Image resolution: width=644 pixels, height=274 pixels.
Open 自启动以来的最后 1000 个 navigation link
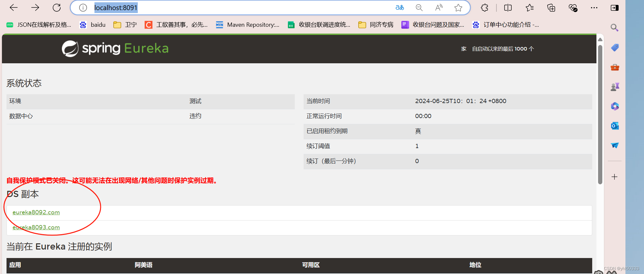point(503,49)
